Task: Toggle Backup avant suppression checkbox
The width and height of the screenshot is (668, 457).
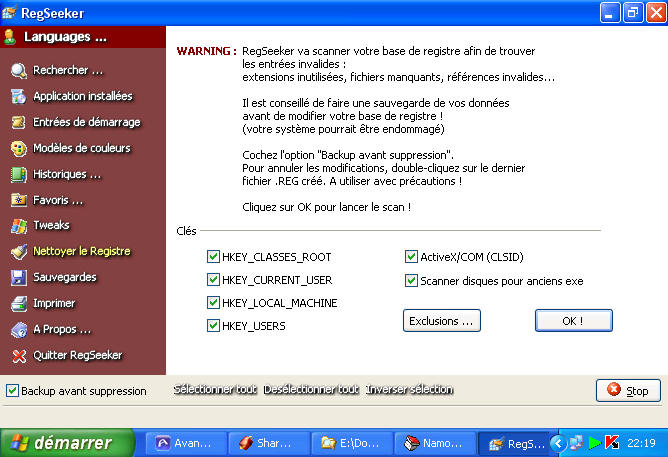Action: point(12,391)
